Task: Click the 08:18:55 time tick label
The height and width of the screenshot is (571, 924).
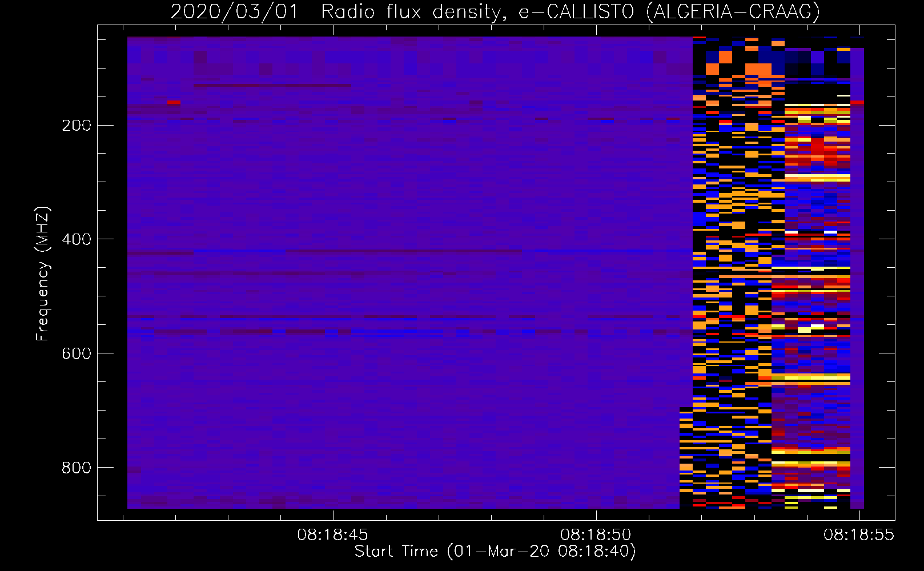Action: coord(859,535)
